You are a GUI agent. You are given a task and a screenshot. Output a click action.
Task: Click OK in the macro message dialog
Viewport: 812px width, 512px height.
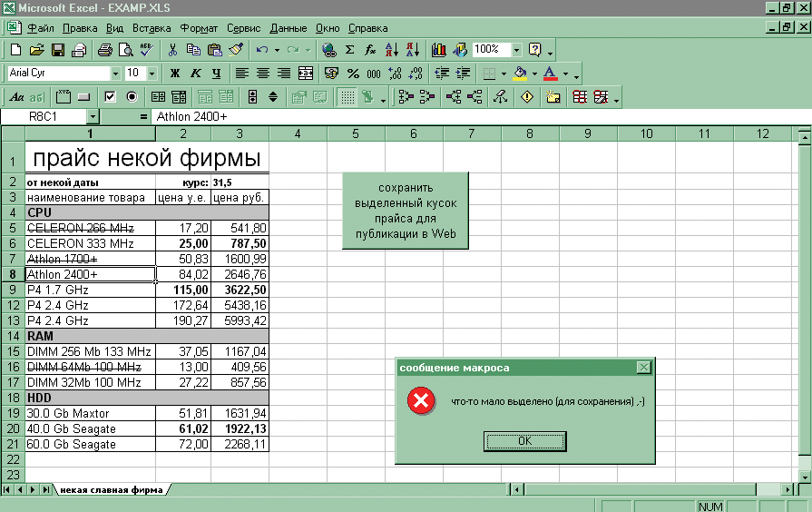[524, 441]
